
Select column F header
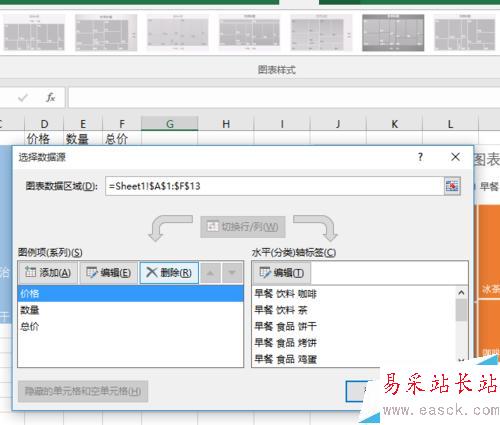click(x=122, y=124)
